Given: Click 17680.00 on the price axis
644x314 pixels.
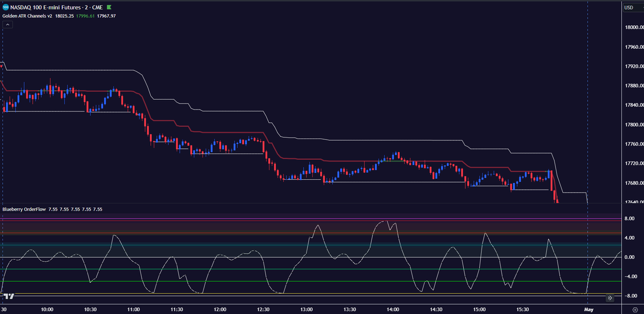Looking at the screenshot, I should [633, 183].
